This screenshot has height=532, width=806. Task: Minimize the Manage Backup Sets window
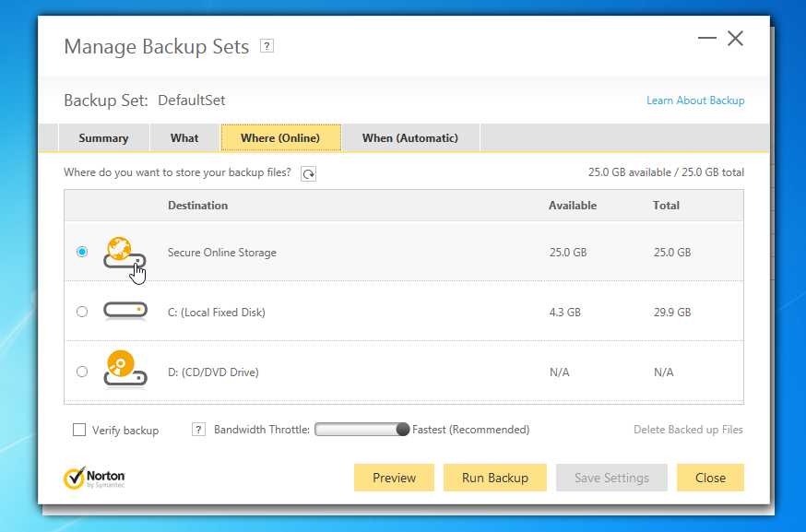[x=707, y=39]
